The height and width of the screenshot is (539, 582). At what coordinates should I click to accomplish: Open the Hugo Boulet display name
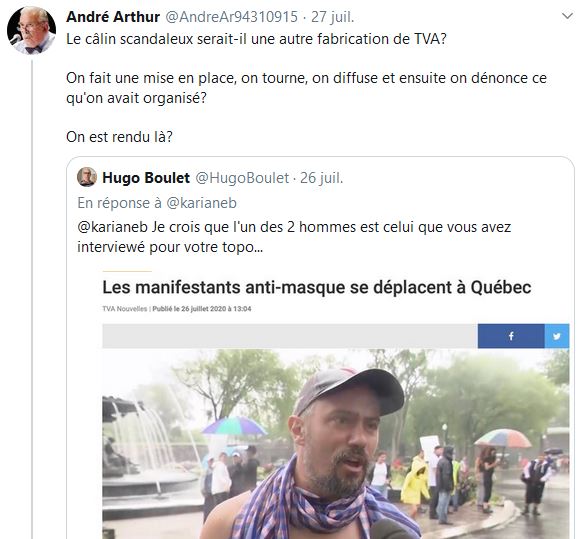coord(146,178)
